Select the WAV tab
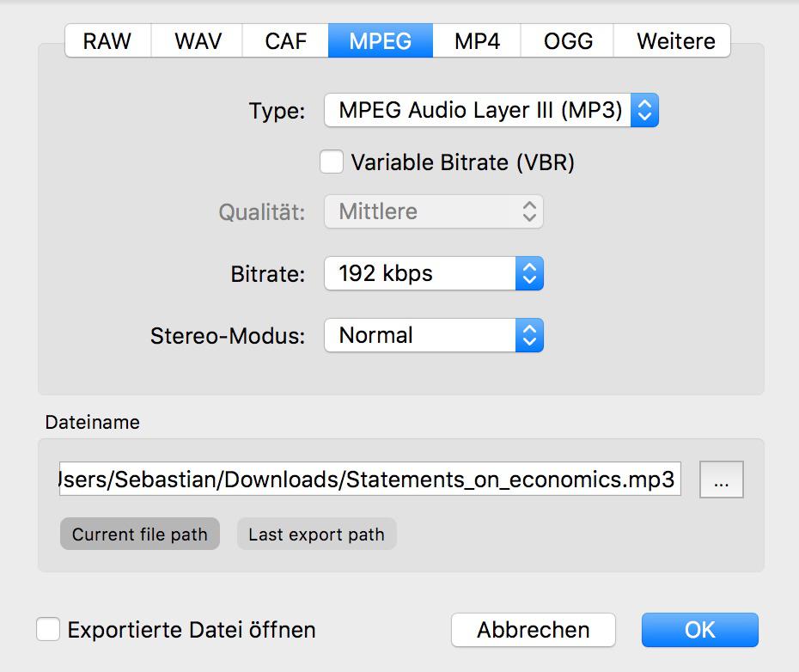Viewport: 799px width, 672px height. 197,40
